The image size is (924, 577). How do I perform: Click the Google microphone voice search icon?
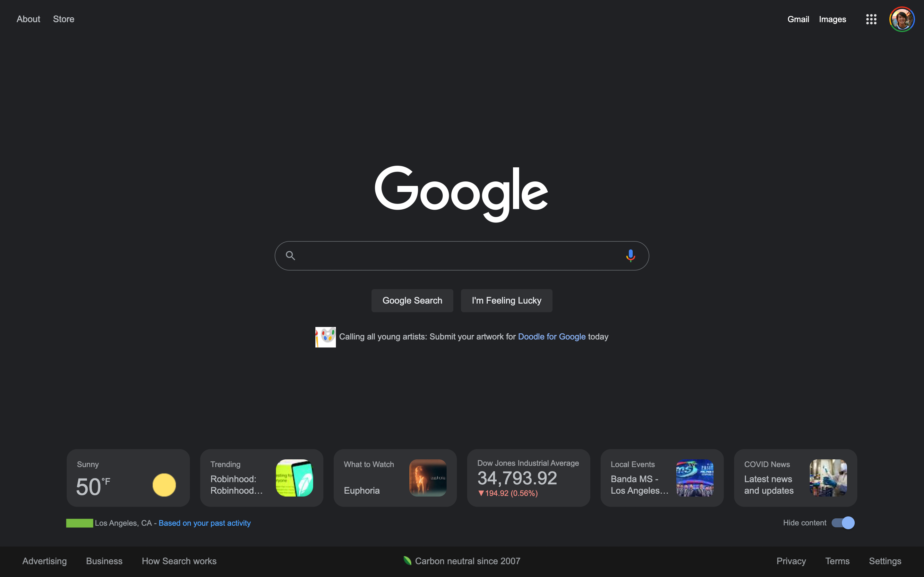pyautogui.click(x=629, y=255)
